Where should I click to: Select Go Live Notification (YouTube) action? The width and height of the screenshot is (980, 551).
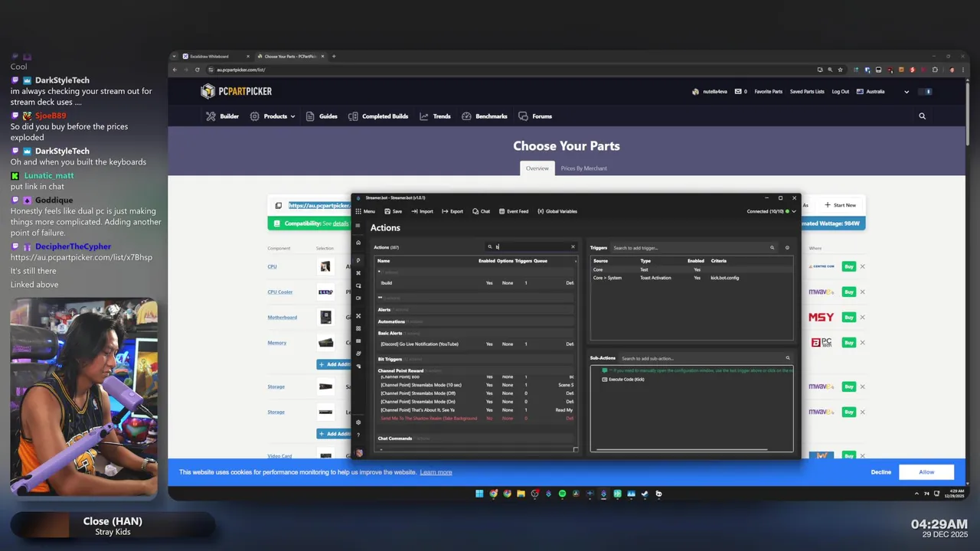(475, 344)
